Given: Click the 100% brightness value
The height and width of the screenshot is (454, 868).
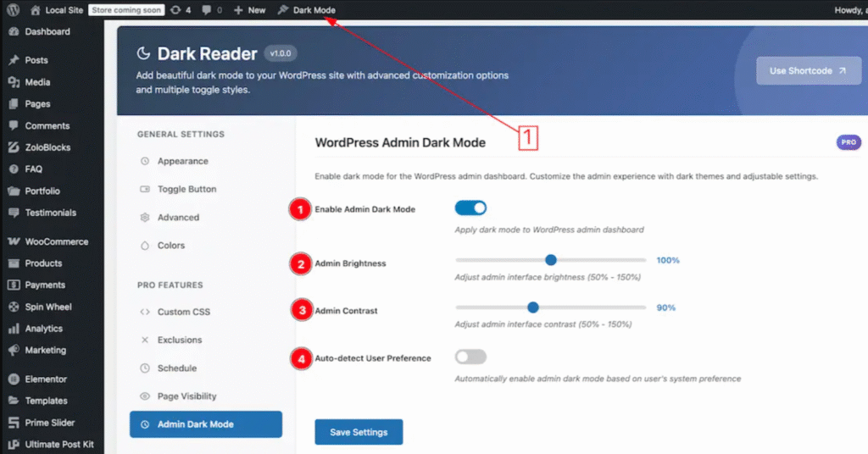Looking at the screenshot, I should point(668,260).
